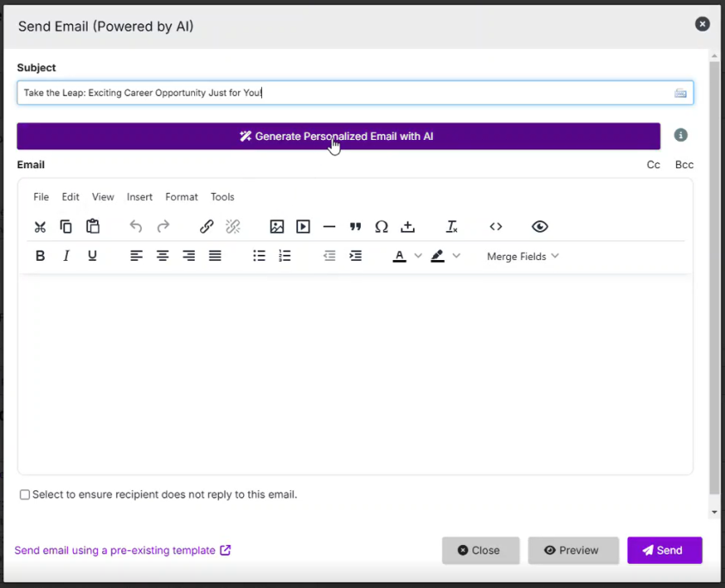Open the File menu
Viewport: 725px width, 588px height.
tap(41, 197)
